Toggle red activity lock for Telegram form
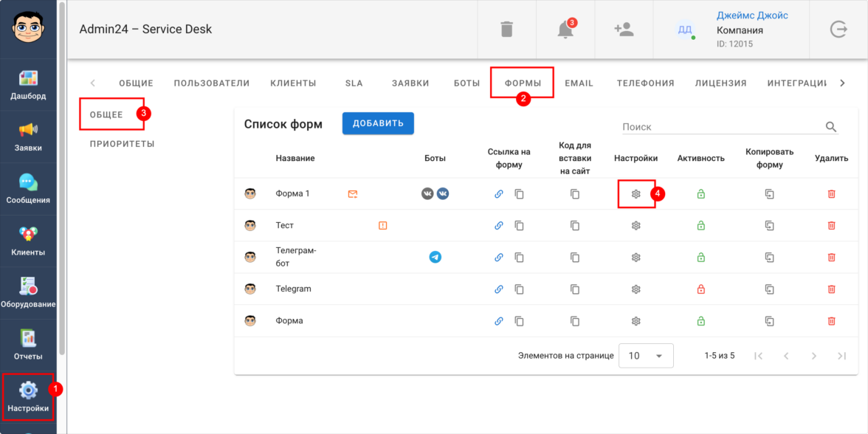 tap(700, 289)
